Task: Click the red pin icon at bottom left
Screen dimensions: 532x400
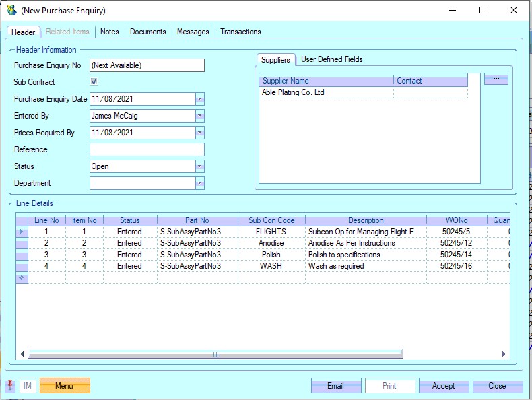Action: tap(10, 385)
